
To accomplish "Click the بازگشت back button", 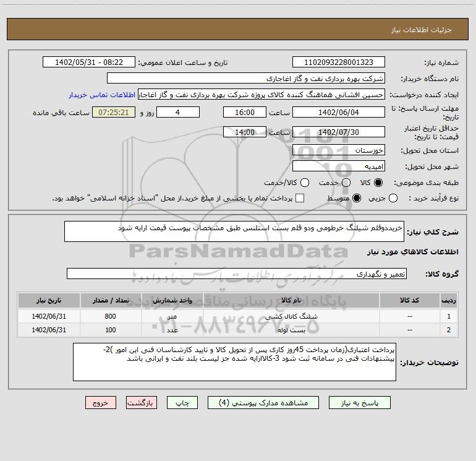I will 142,403.
